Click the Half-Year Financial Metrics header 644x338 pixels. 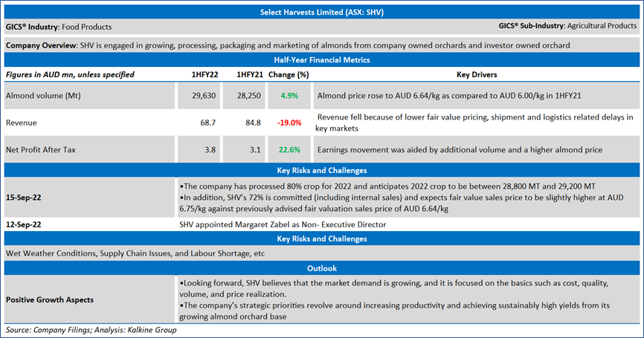(321, 60)
